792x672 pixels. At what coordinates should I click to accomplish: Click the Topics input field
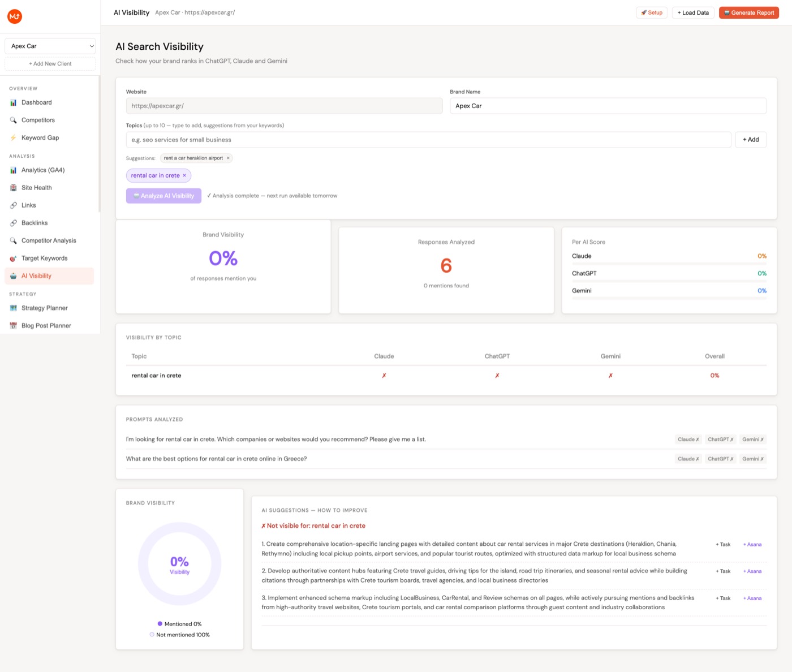(428, 140)
